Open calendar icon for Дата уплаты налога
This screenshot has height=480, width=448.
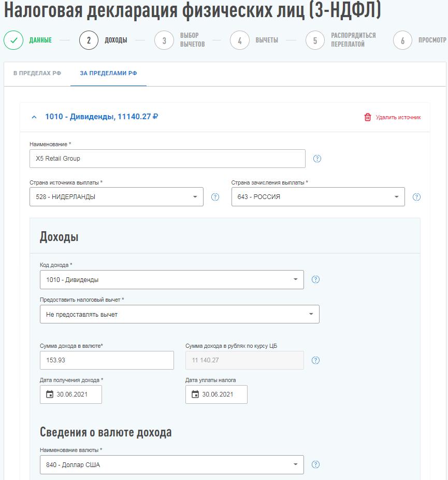coord(195,394)
